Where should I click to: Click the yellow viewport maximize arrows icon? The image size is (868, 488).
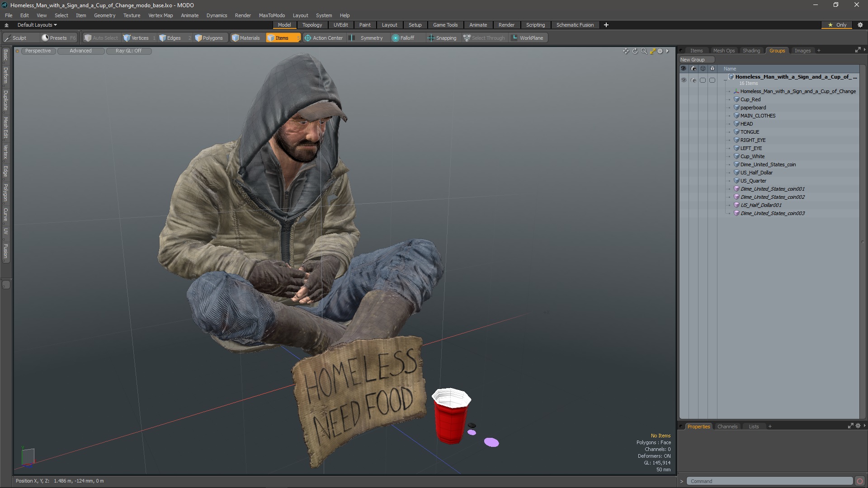coord(652,51)
